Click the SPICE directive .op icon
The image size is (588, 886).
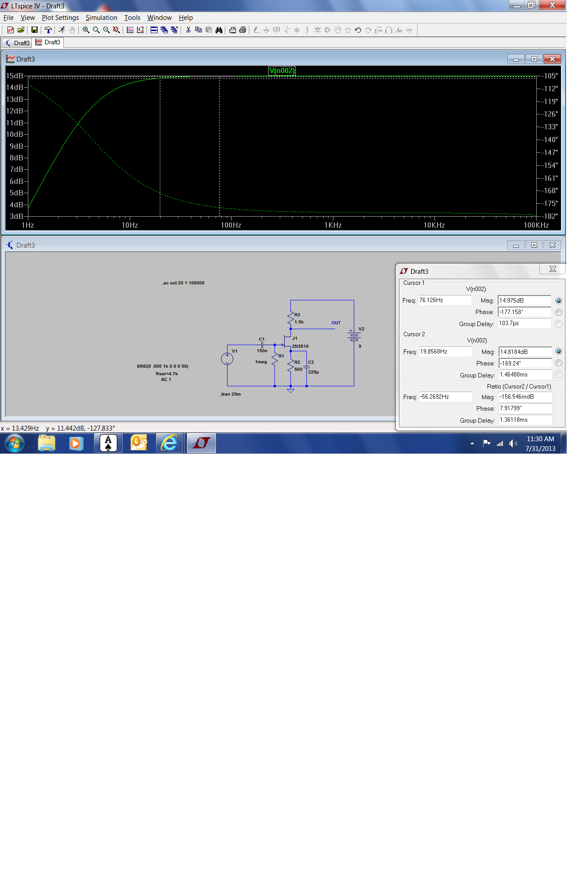[409, 30]
